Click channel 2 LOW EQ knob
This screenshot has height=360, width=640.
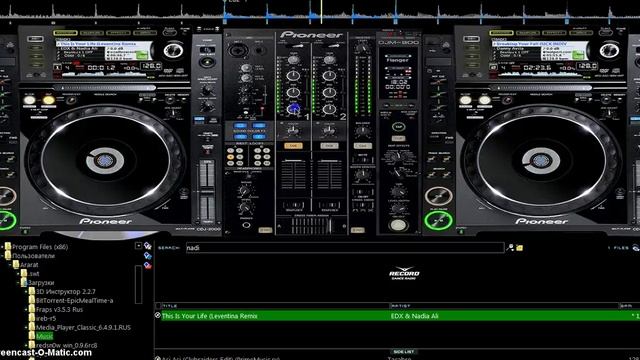(329, 109)
